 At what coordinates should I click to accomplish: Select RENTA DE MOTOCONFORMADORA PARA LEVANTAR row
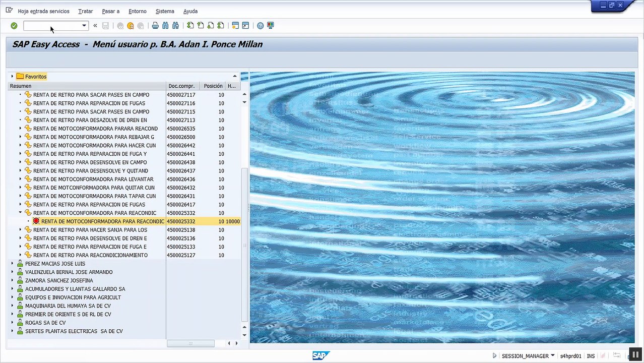pyautogui.click(x=93, y=179)
